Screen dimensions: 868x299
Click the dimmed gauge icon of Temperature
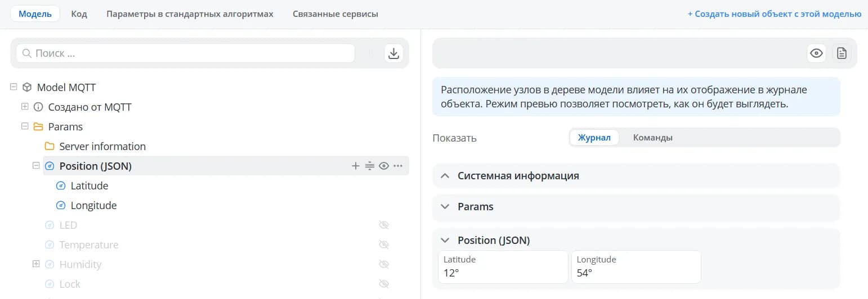click(50, 244)
